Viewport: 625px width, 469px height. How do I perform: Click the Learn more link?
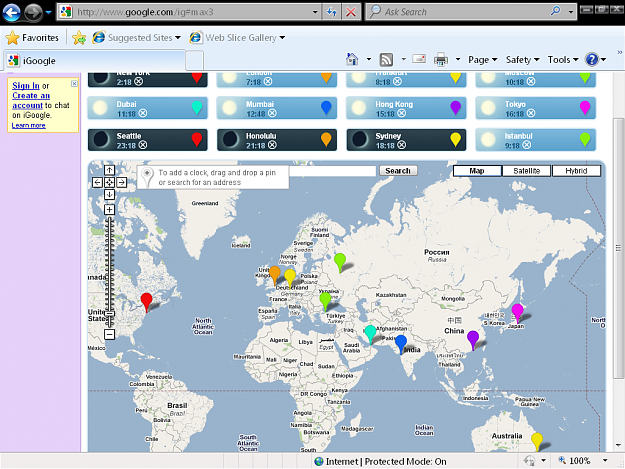(28, 126)
